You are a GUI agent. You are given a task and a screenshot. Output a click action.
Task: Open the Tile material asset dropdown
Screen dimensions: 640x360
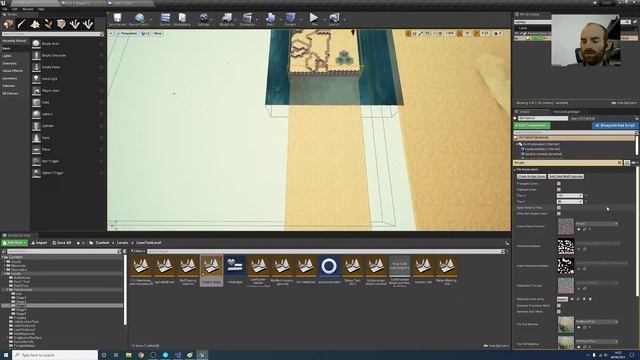pyautogui.click(x=597, y=322)
